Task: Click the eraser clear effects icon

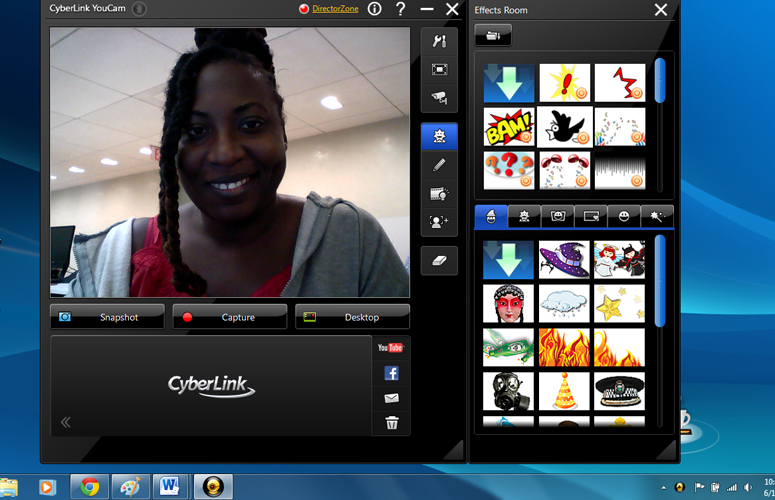Action: click(x=439, y=260)
